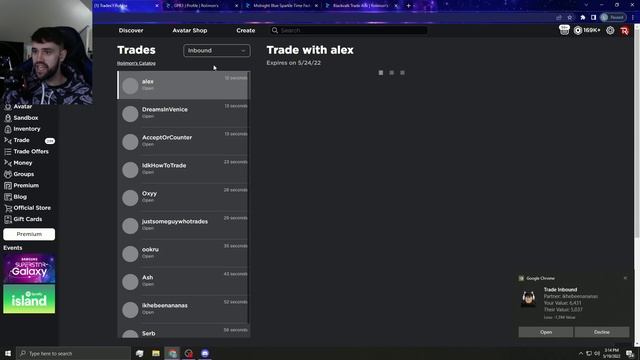Viewport: 640px width, 360px height.
Task: Select the Ash trade row
Action: click(x=183, y=281)
